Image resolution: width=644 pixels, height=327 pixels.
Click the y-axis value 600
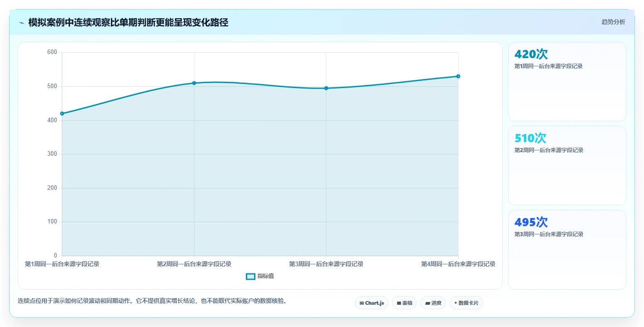point(52,52)
